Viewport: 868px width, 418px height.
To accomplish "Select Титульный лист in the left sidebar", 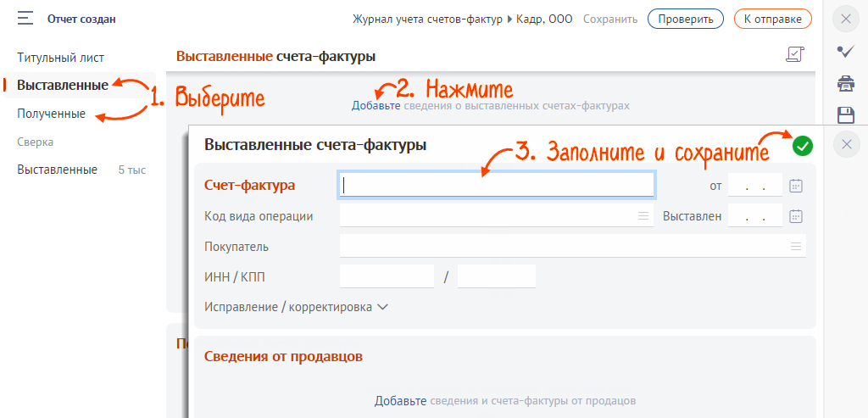I will (61, 58).
